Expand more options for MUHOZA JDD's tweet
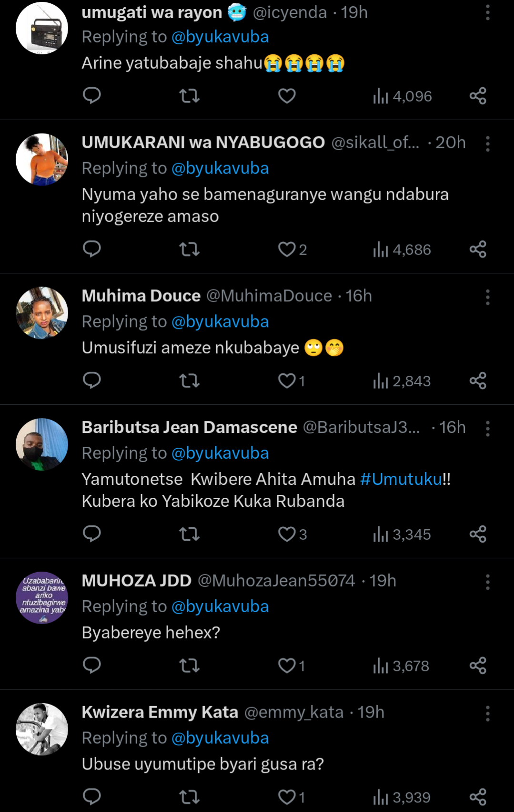 (x=487, y=582)
